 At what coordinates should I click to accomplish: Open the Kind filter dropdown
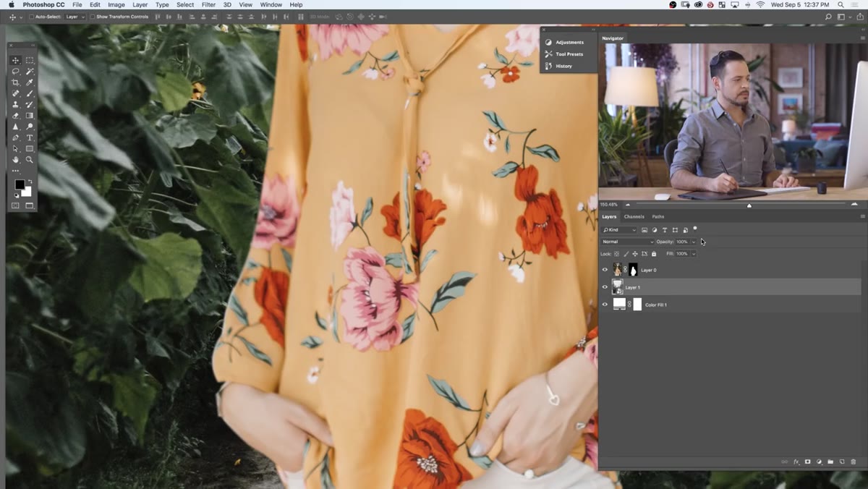(619, 230)
